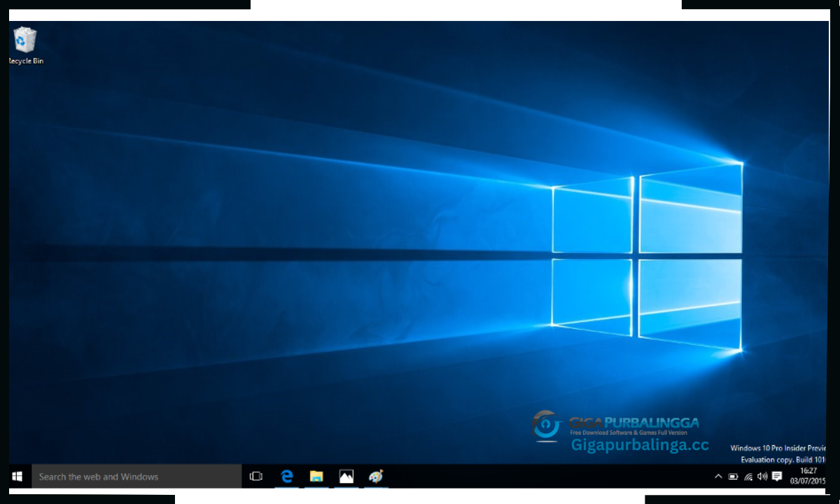Open the Photos app taskbar icon
This screenshot has height=504, width=840.
tap(346, 477)
